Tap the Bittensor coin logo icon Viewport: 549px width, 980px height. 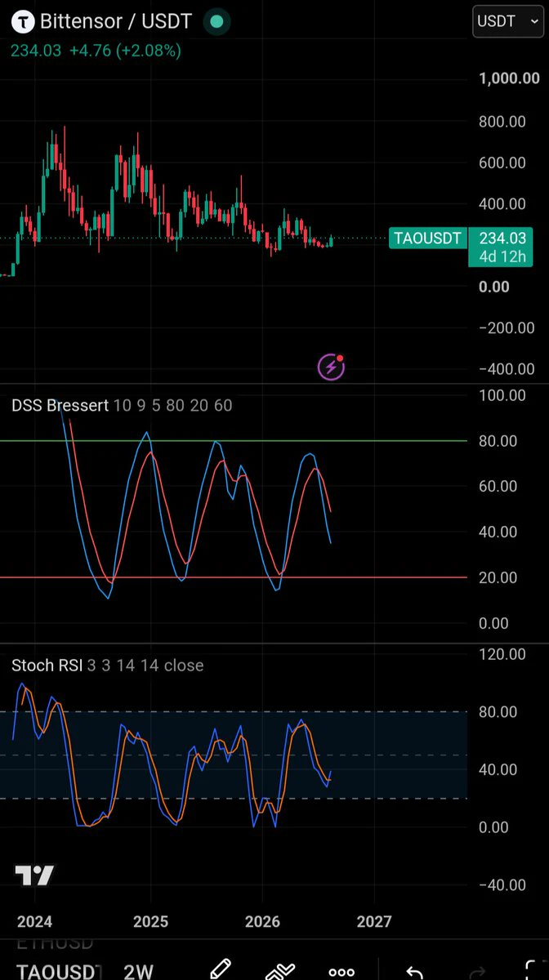[24, 22]
